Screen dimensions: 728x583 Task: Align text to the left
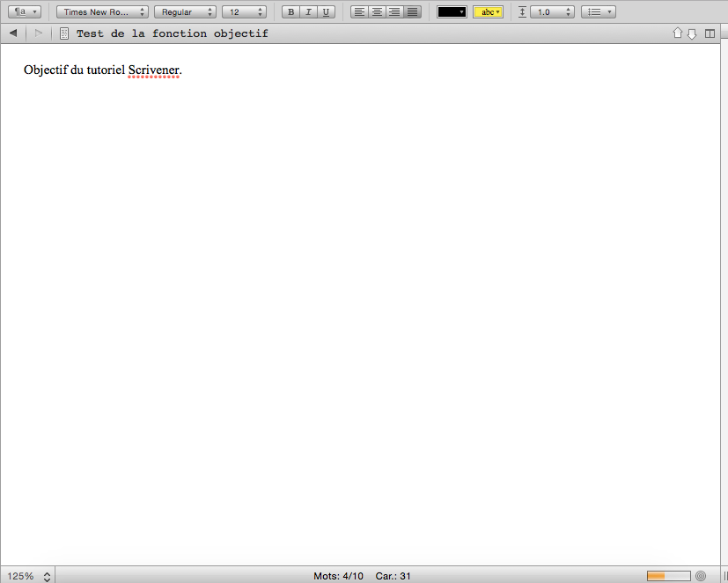coord(359,12)
